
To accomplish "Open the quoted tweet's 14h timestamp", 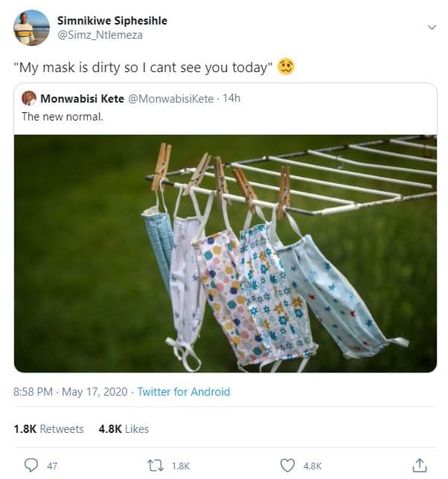I will pos(231,98).
